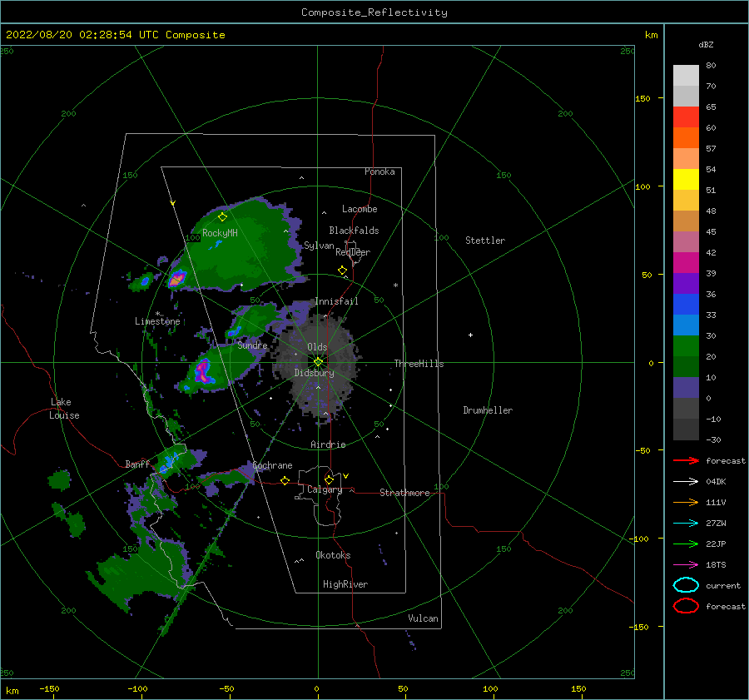
Task: Click the magenta storm core west of Didsbury
Action: (204, 371)
